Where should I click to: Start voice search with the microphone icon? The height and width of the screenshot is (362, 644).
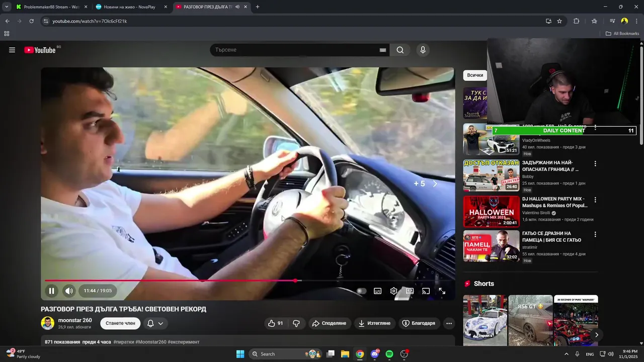click(x=423, y=50)
